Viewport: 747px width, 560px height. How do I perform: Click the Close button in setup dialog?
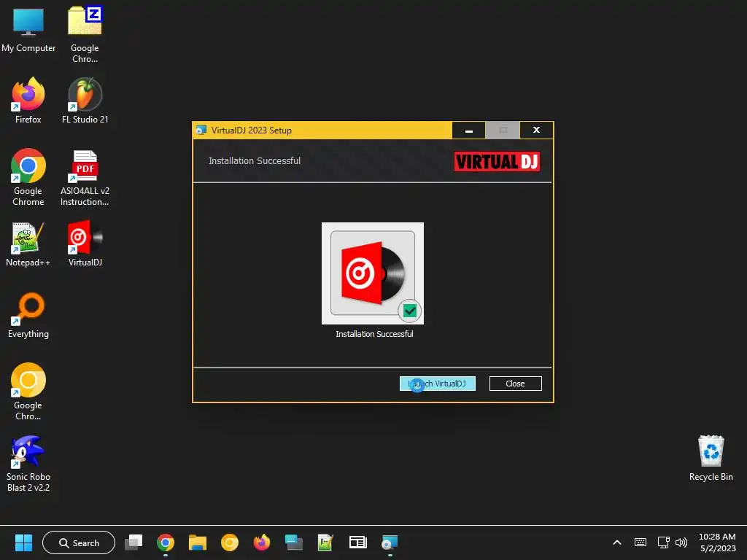coord(516,384)
